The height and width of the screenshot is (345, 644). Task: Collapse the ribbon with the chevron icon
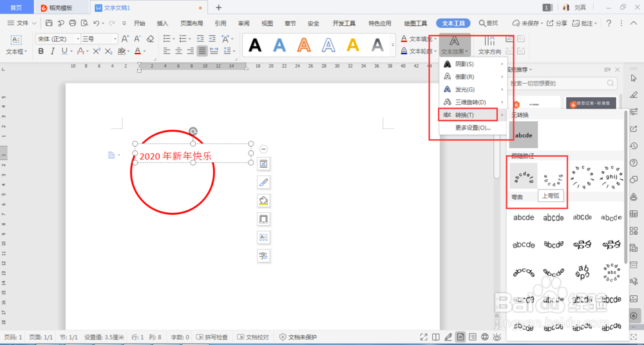[x=633, y=23]
